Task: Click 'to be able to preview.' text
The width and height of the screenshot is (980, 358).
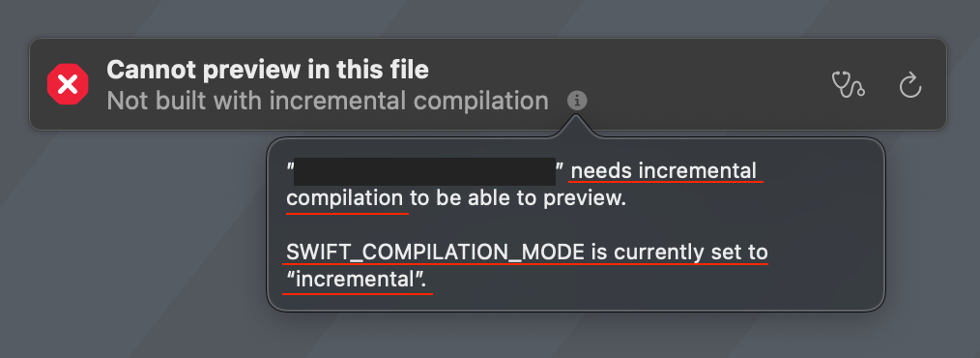Action: pyautogui.click(x=518, y=199)
